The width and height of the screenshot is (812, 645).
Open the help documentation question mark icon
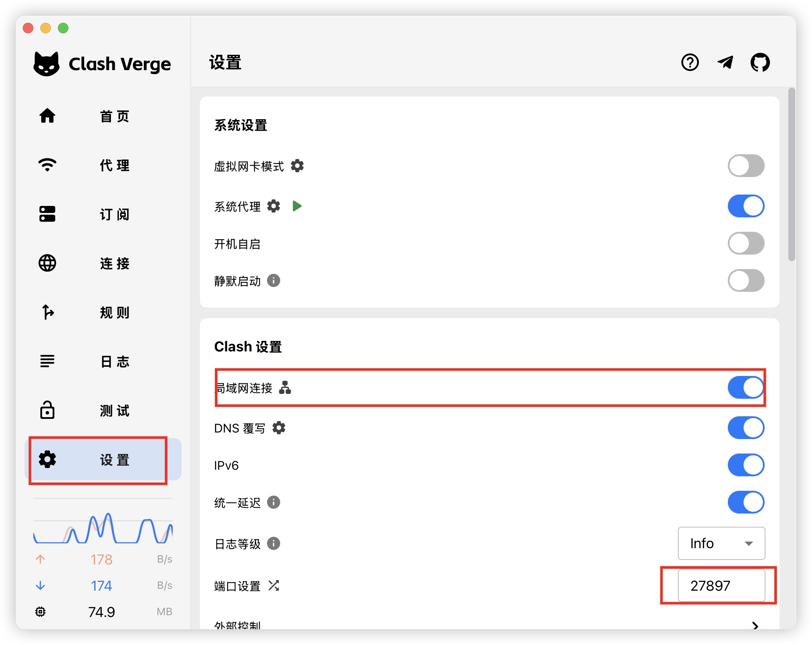click(x=690, y=62)
